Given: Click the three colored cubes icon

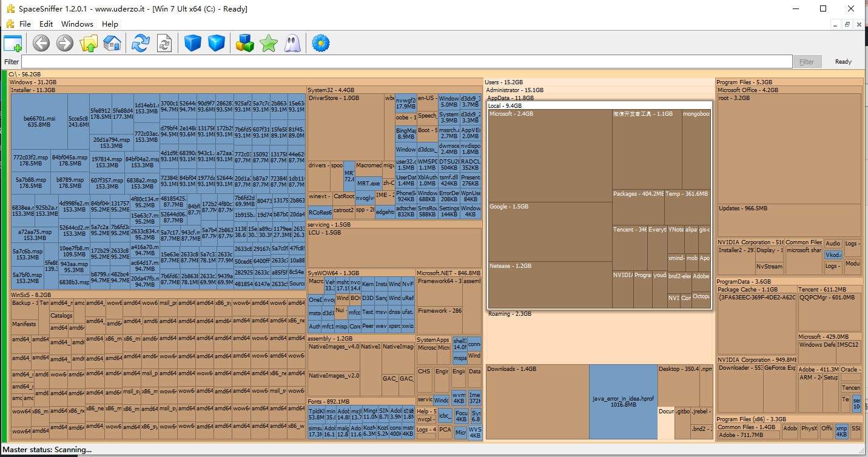Looking at the screenshot, I should coord(244,43).
